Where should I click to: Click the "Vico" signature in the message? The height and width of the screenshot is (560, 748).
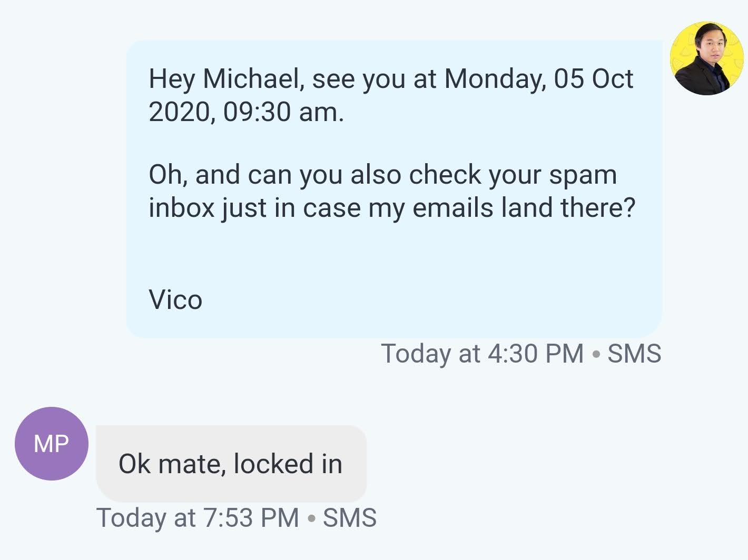coord(175,300)
